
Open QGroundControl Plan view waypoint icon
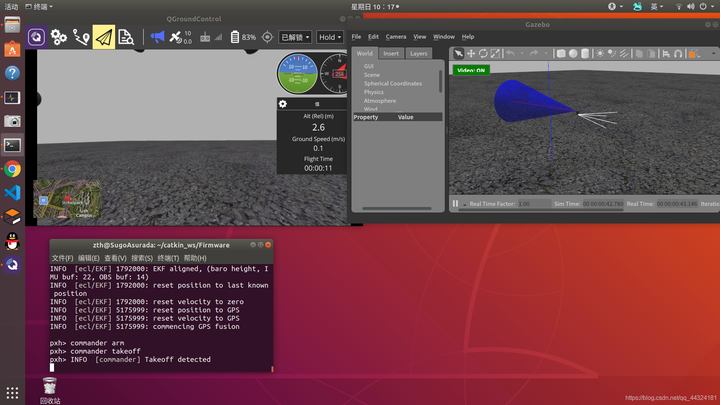[81, 37]
